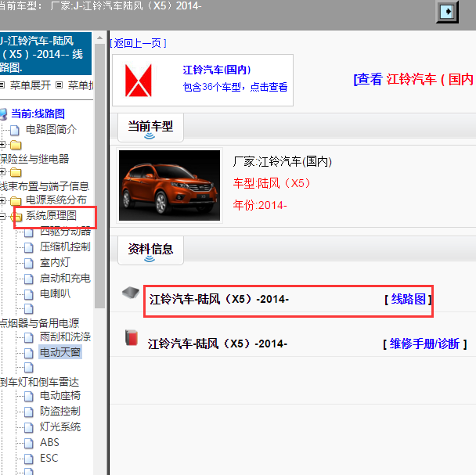The width and height of the screenshot is (476, 475).
Task: Click page icon beside 压缩机控制
Action: [28, 247]
